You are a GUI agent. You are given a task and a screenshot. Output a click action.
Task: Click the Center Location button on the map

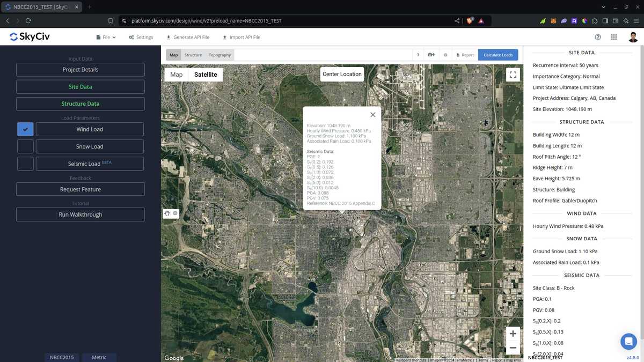[x=342, y=74]
